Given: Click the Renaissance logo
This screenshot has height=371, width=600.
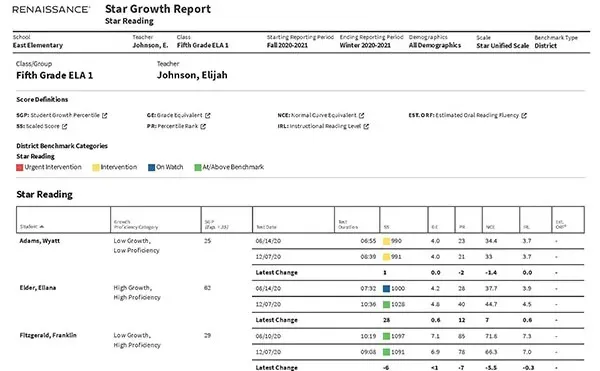Looking at the screenshot, I should (x=51, y=10).
